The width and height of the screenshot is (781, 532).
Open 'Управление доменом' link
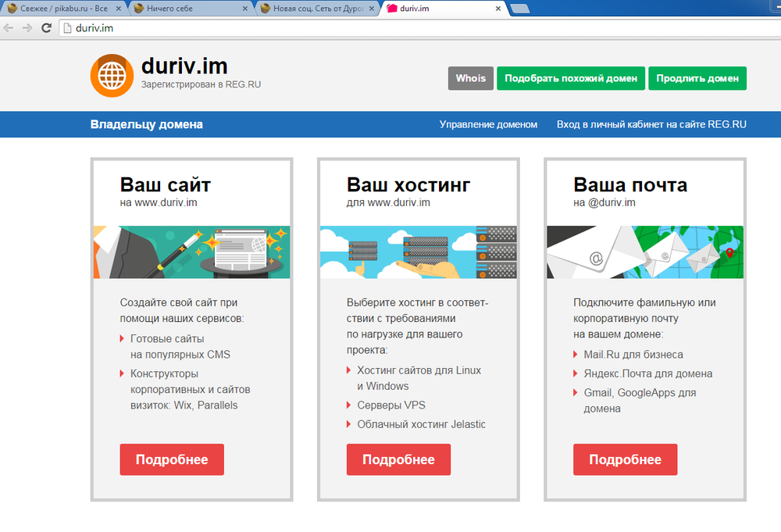[488, 124]
